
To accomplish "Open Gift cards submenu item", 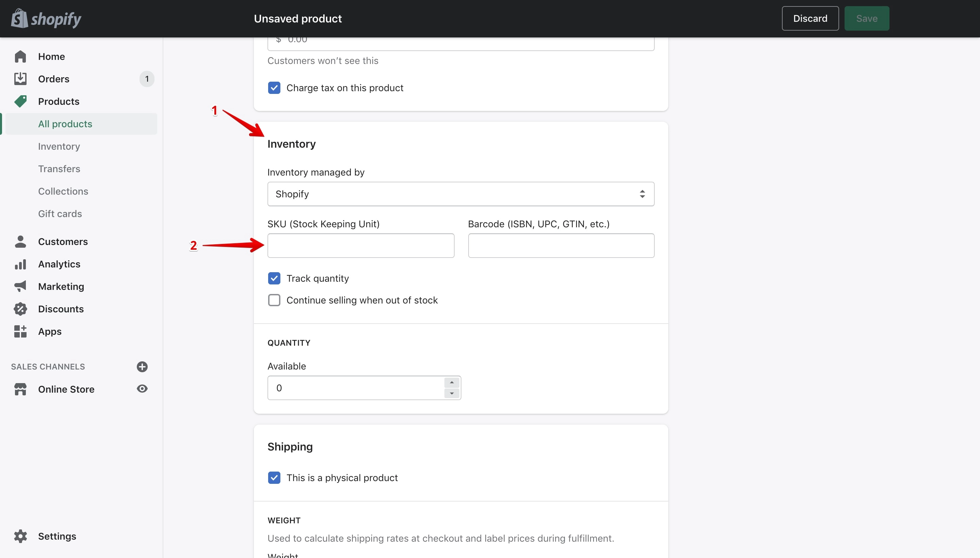I will coord(60,213).
